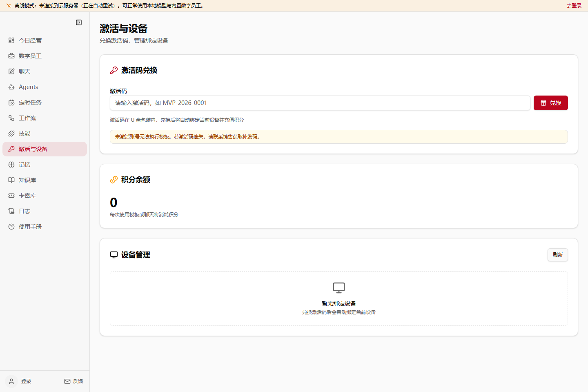The height and width of the screenshot is (392, 588).
Task: Click the offline-mode warning icon in banner
Action: click(9, 6)
